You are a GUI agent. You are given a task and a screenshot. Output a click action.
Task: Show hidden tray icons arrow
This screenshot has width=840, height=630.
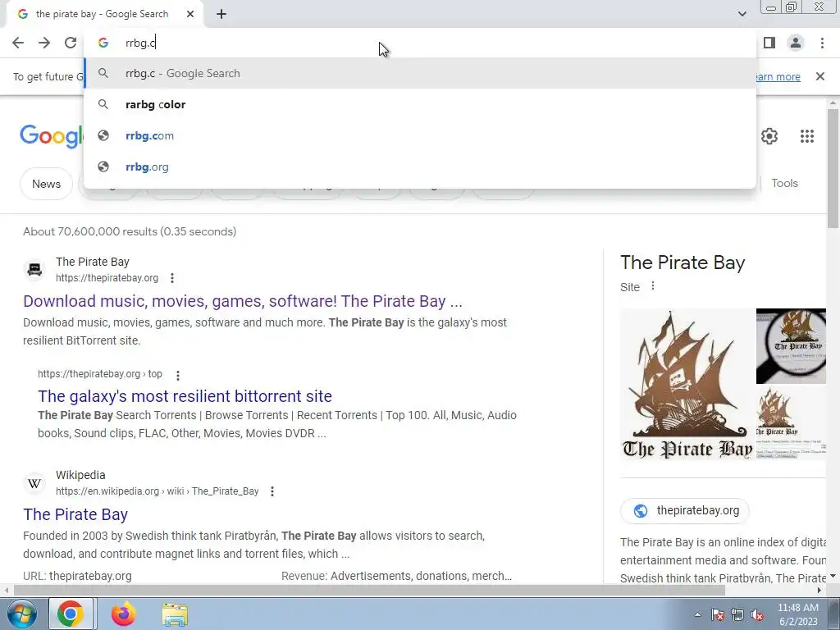(697, 615)
